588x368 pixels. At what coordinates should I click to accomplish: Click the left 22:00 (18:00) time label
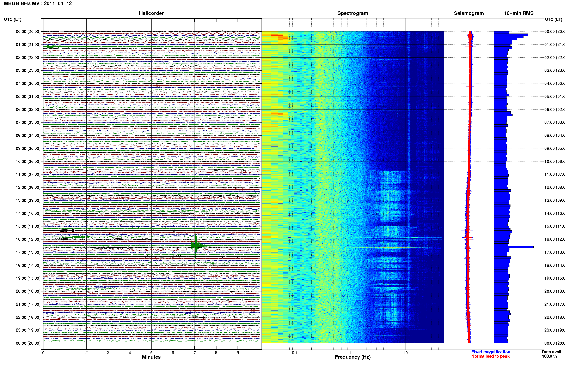28,317
